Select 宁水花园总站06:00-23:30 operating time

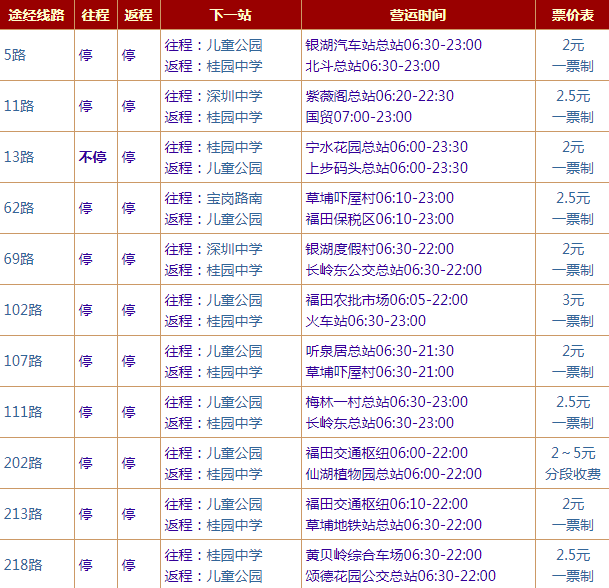386,147
